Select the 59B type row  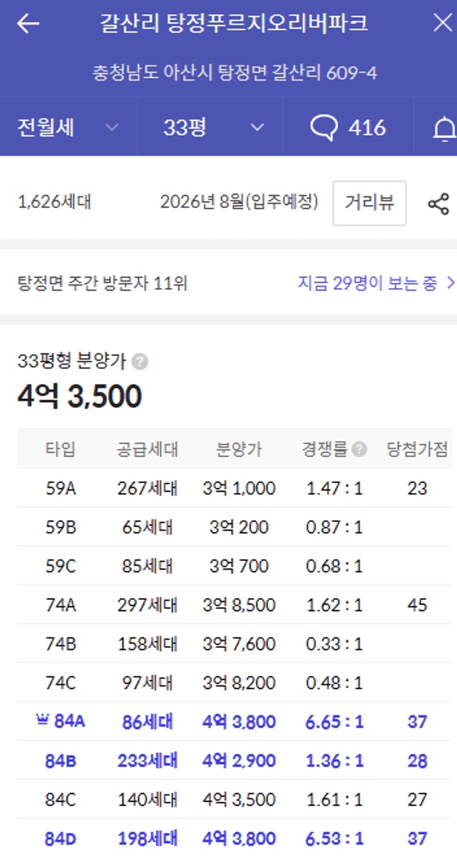[234, 527]
